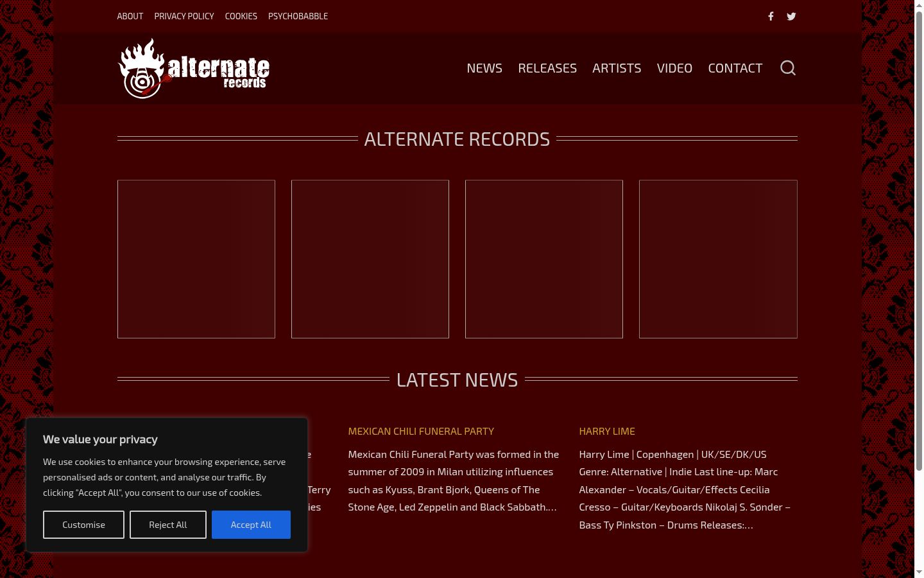Click the Alternate Records flame logo
The image size is (924, 578).
coord(194,68)
